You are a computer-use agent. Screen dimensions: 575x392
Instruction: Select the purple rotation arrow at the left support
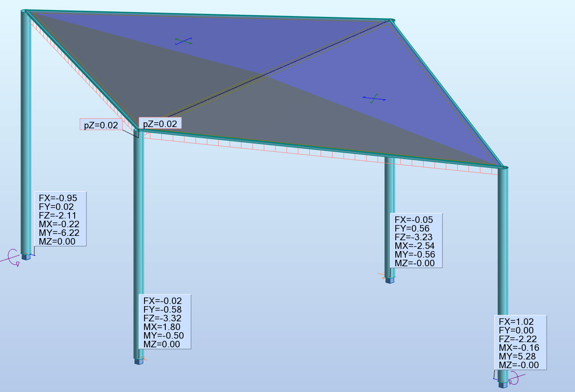[x=12, y=258]
